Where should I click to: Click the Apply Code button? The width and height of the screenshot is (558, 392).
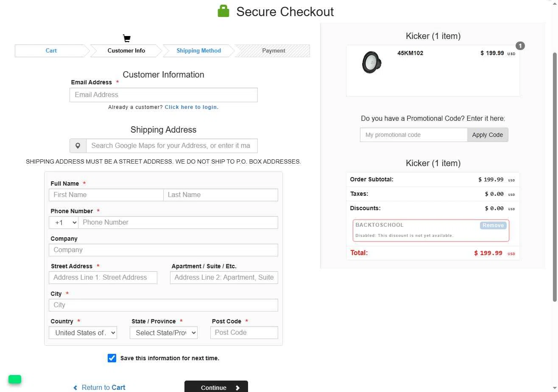pyautogui.click(x=488, y=135)
